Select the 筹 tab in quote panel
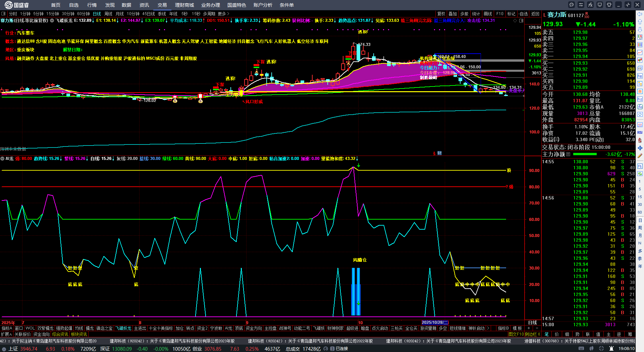644x352 pixels. 630,334
